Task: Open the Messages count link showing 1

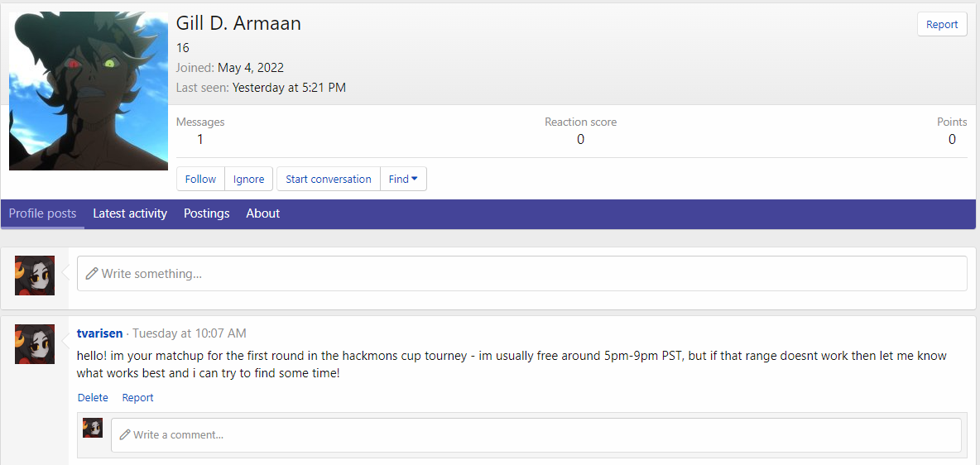Action: pos(200,139)
